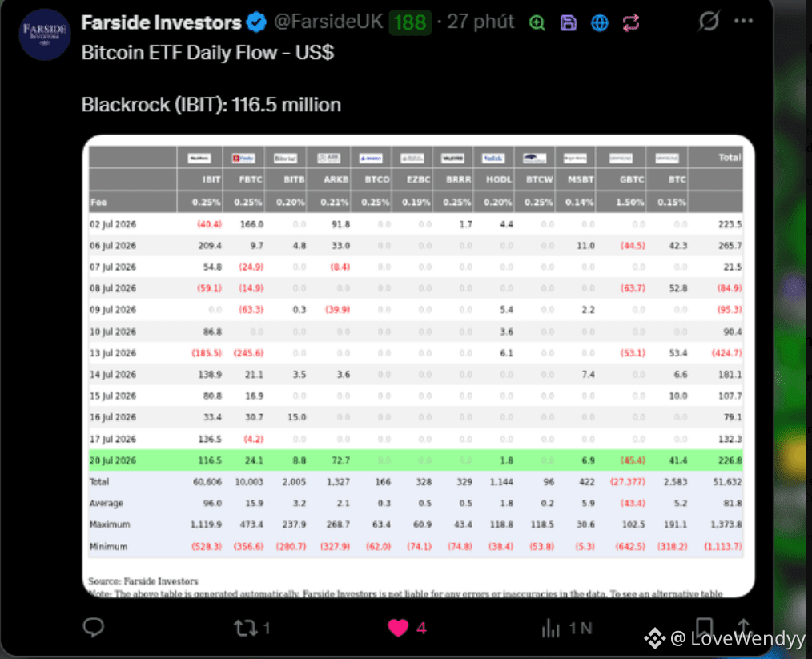This screenshot has height=659, width=812.
Task: Click the FBTC column header
Action: point(251,179)
